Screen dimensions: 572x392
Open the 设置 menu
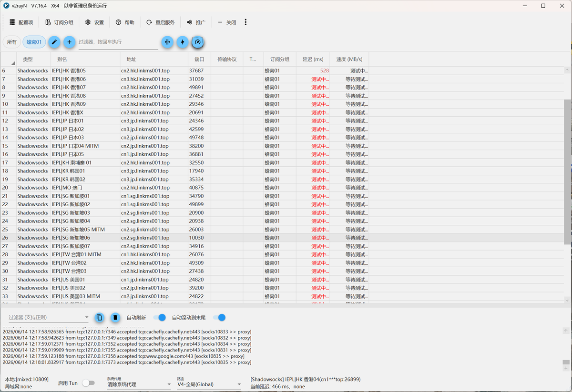tap(94, 22)
